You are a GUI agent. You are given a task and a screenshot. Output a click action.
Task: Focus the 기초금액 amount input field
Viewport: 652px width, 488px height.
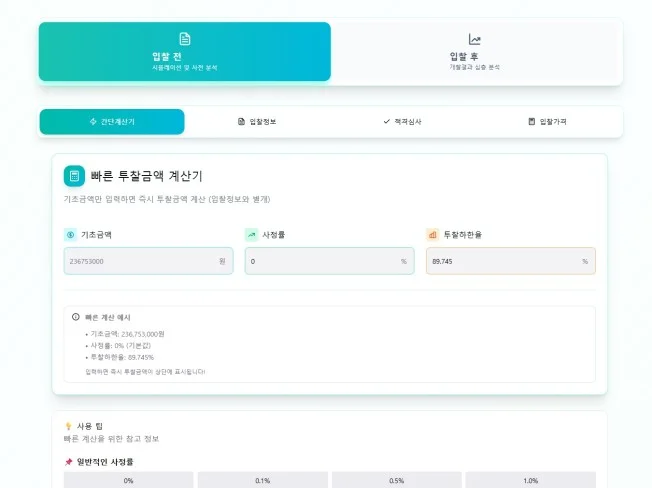coord(140,261)
